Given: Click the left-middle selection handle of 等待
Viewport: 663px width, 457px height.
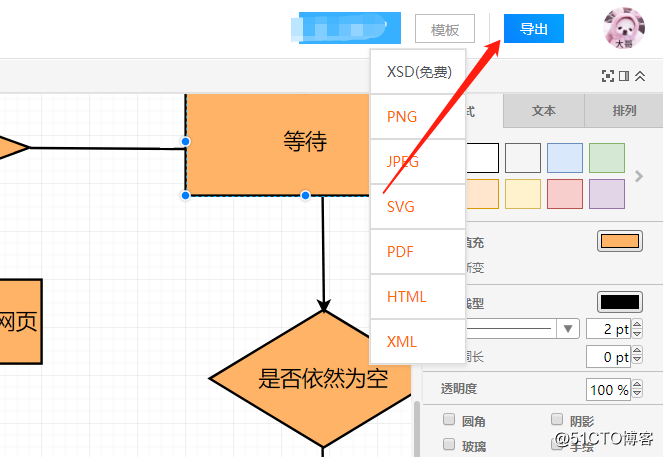Looking at the screenshot, I should tap(185, 141).
